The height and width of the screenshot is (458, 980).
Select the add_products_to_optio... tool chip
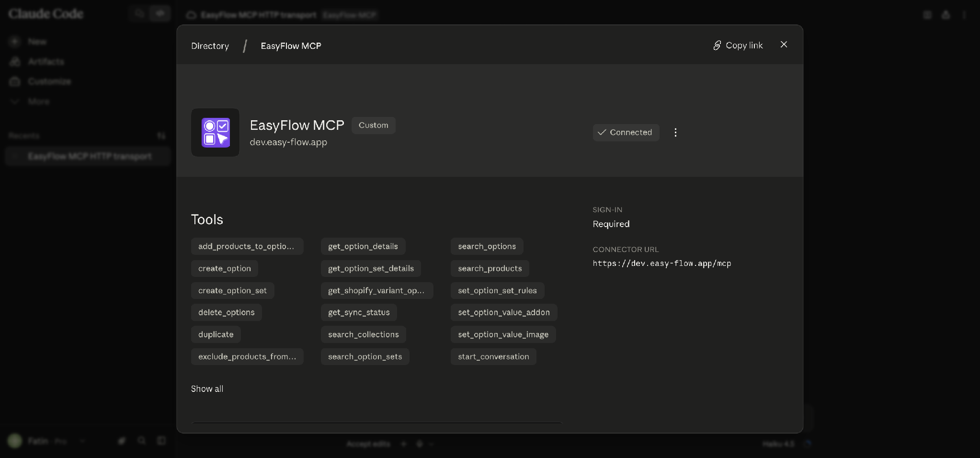(x=247, y=246)
